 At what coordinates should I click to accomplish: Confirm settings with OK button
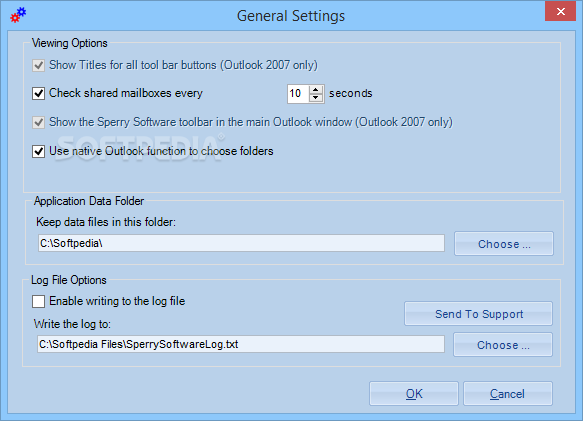[x=414, y=393]
